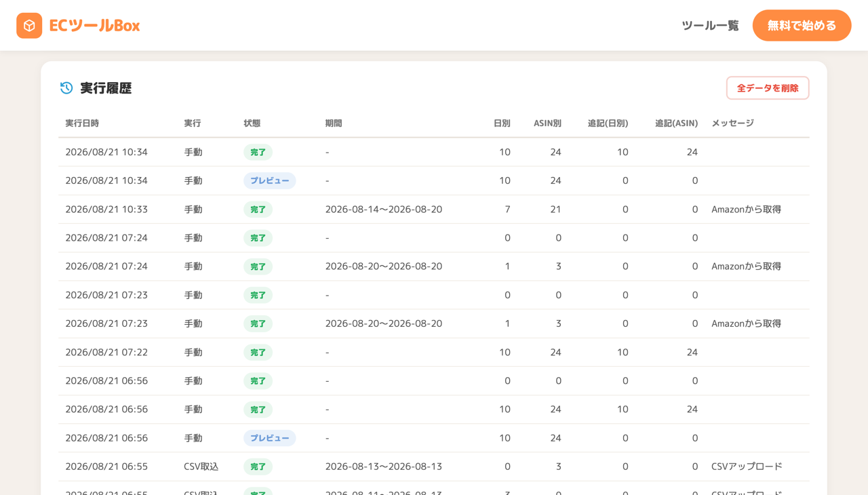Select the 2026/08/21 07:22 timestamp cell
This screenshot has width=868, height=495.
click(x=106, y=353)
